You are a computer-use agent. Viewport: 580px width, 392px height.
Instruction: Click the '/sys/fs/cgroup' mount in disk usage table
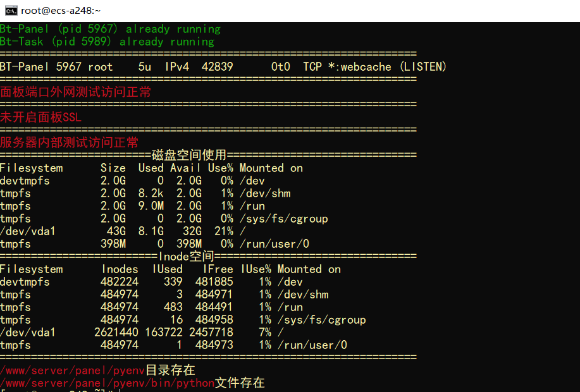(284, 219)
